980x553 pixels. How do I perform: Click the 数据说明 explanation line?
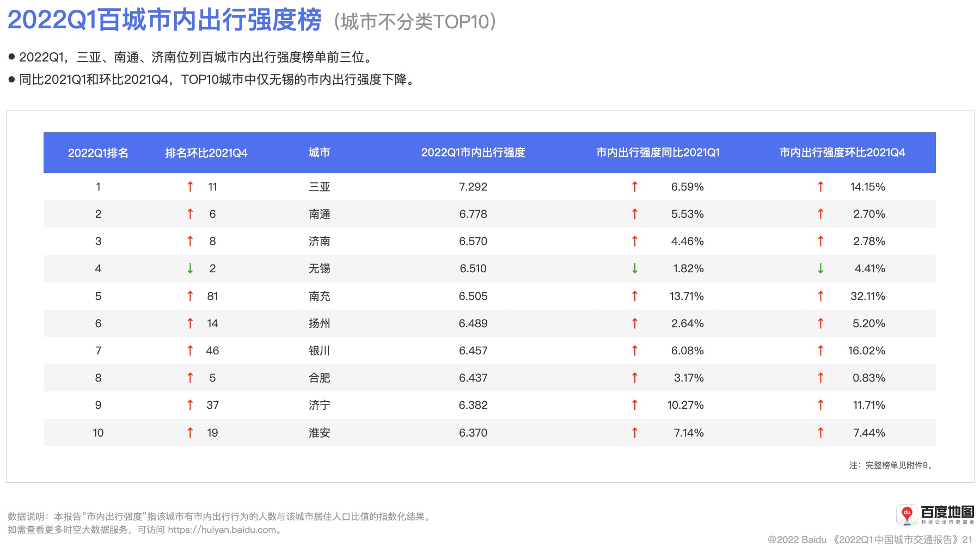click(x=220, y=517)
